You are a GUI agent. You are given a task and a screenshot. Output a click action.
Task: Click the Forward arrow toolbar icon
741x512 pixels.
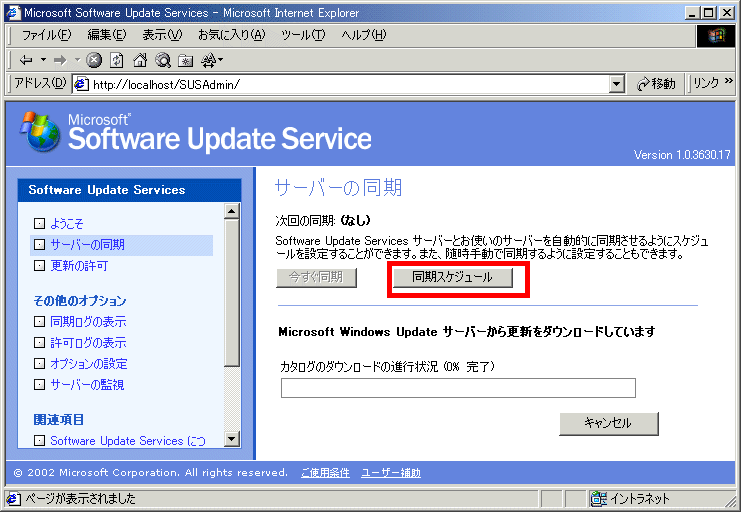point(60,60)
